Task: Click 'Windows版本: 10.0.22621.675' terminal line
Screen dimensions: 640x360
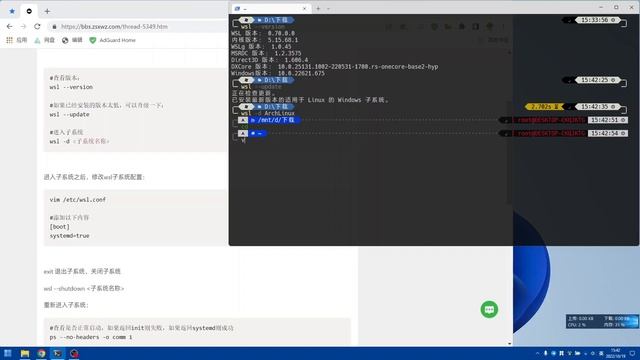Action: point(278,73)
